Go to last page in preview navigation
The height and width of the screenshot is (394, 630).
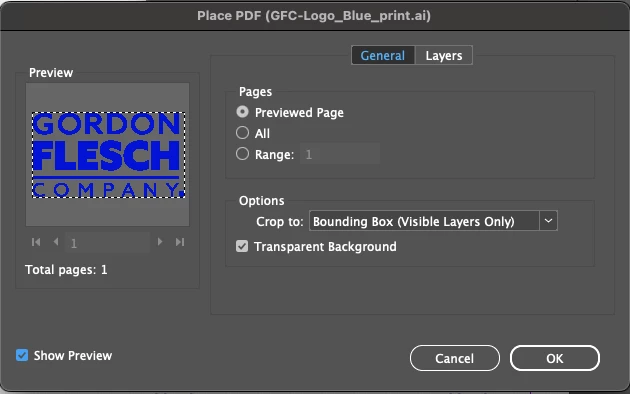point(180,242)
